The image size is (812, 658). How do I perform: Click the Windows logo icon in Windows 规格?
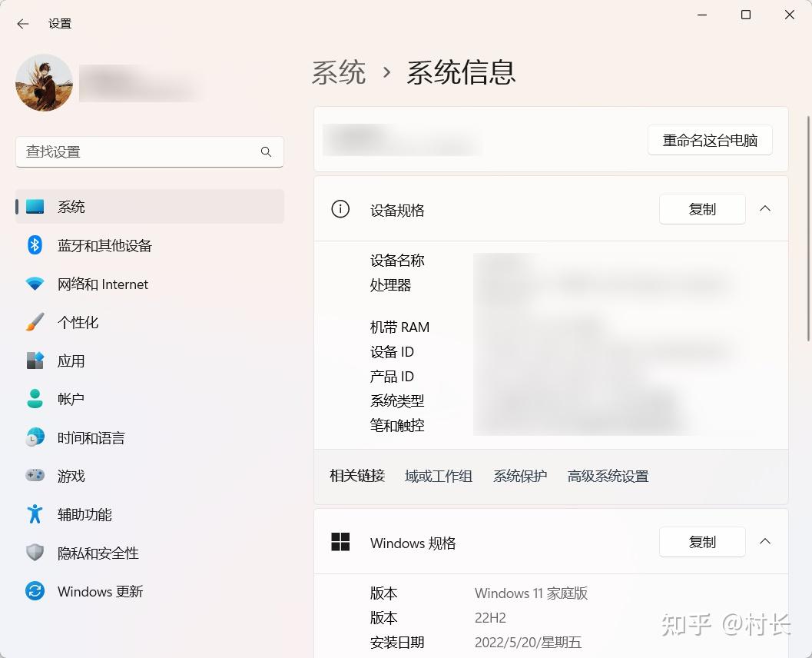coord(340,542)
